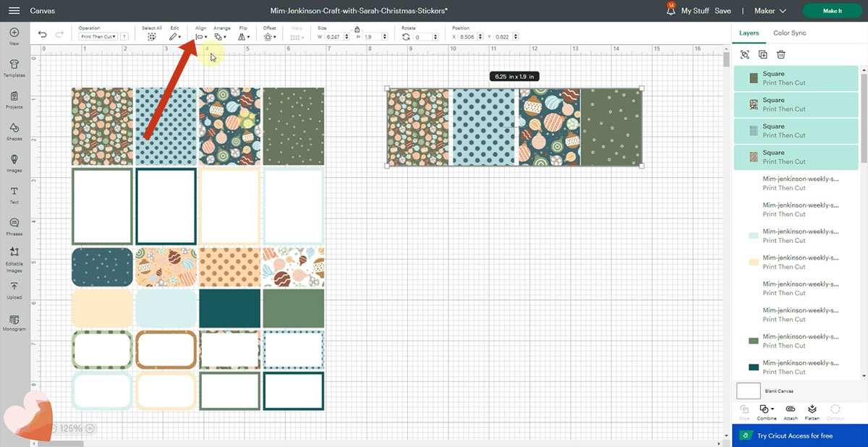The height and width of the screenshot is (447, 868).
Task: Delete selected layers with trash icon
Action: [781, 54]
